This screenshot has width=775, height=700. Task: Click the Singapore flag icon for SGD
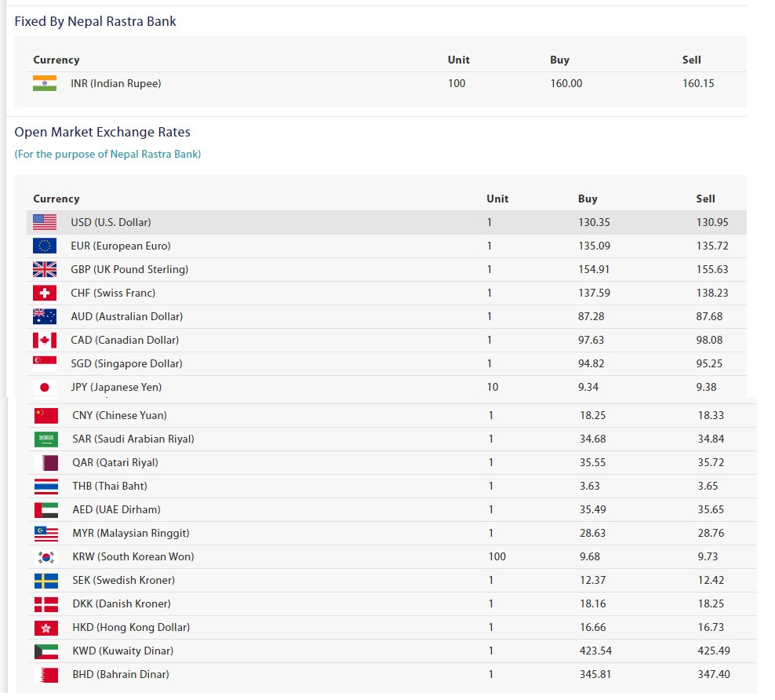tap(45, 364)
